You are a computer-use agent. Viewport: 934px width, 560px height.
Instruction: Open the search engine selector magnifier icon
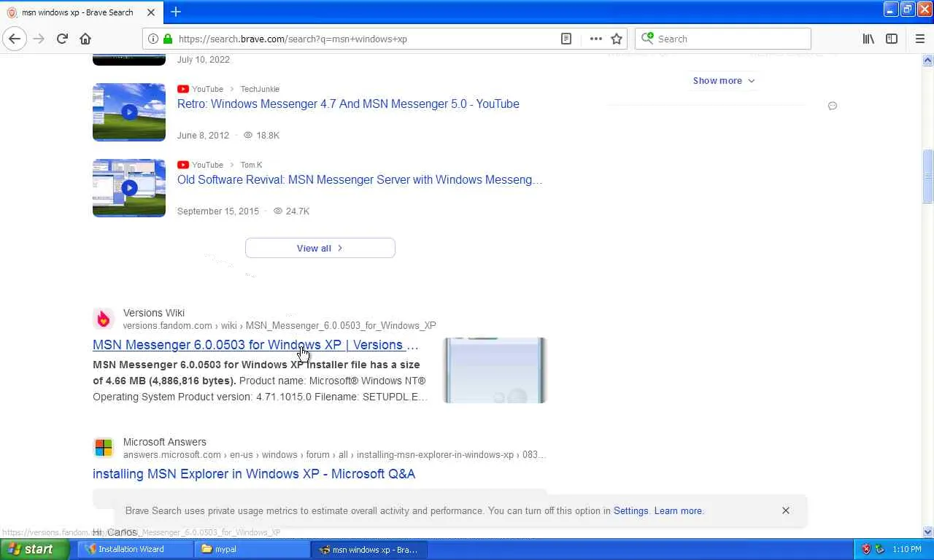coord(647,39)
